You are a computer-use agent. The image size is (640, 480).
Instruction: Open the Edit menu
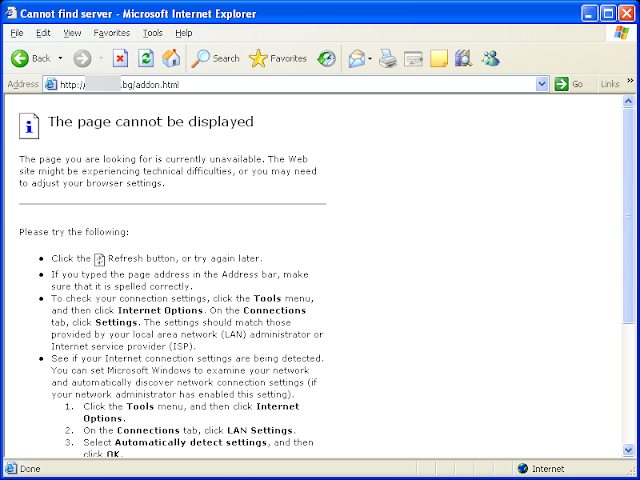(43, 33)
